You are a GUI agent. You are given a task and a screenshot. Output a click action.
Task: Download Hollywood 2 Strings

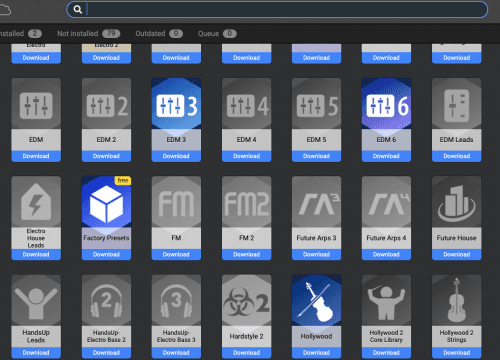[x=457, y=353]
